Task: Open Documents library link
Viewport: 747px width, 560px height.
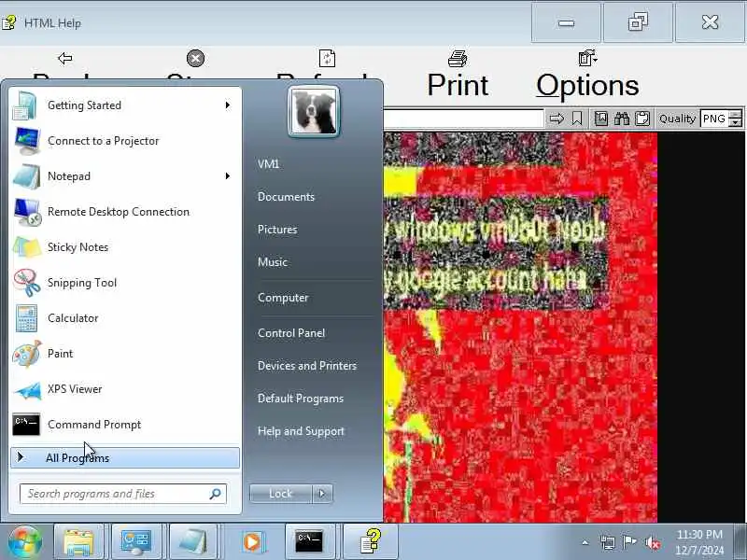Action: point(286,197)
